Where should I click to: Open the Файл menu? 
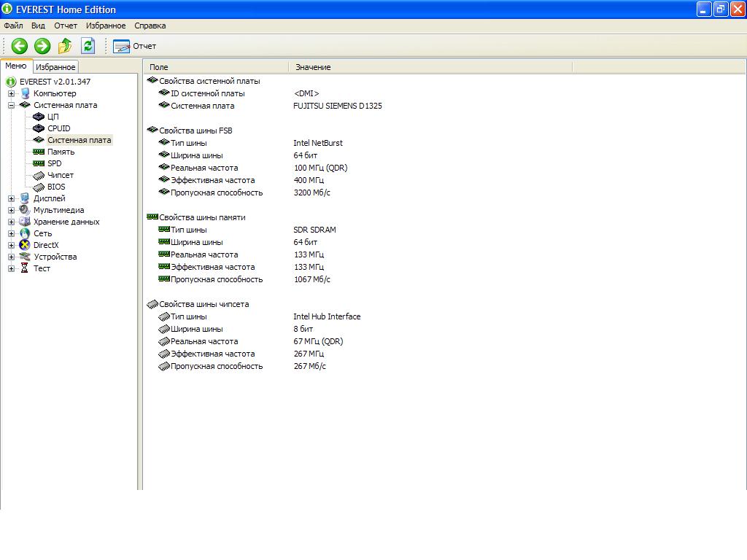(x=13, y=26)
